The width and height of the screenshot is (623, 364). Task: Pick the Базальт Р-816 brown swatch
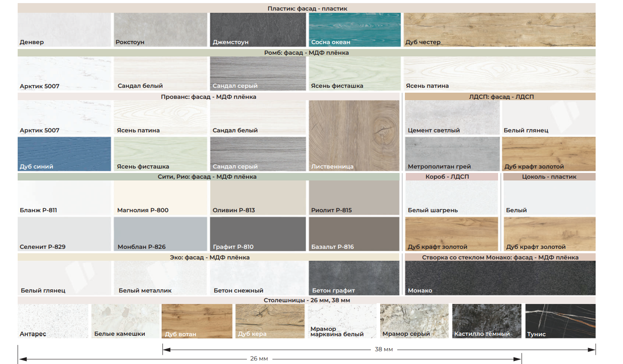[x=354, y=234]
